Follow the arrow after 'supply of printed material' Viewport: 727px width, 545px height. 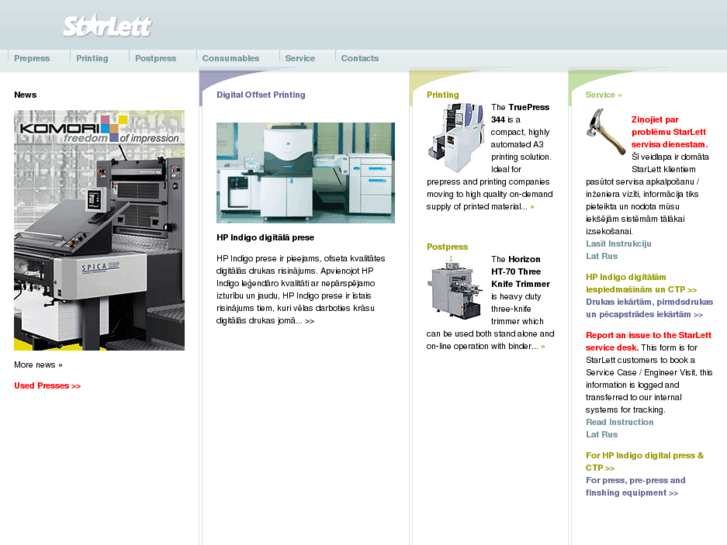pyautogui.click(x=532, y=207)
